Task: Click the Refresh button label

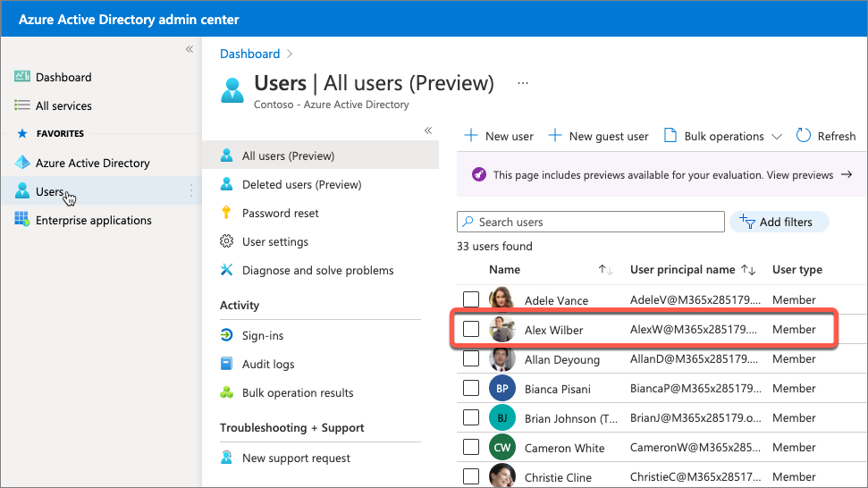Action: pos(837,136)
